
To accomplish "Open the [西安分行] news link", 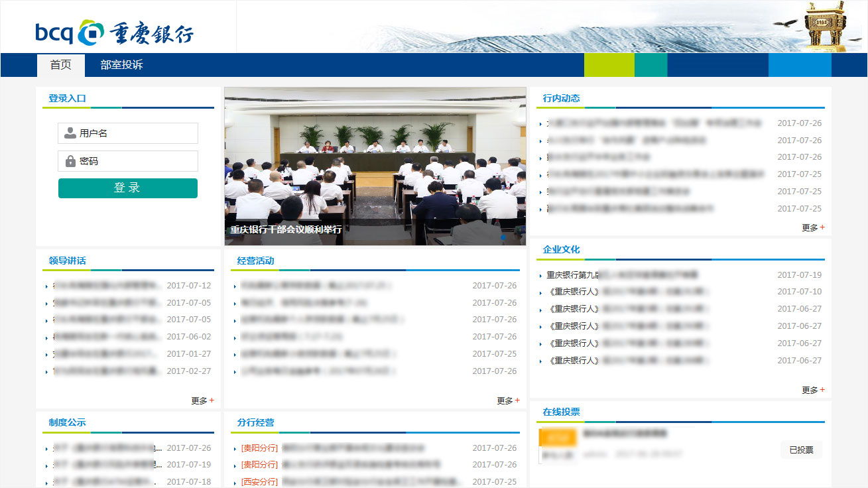I will tap(332, 482).
